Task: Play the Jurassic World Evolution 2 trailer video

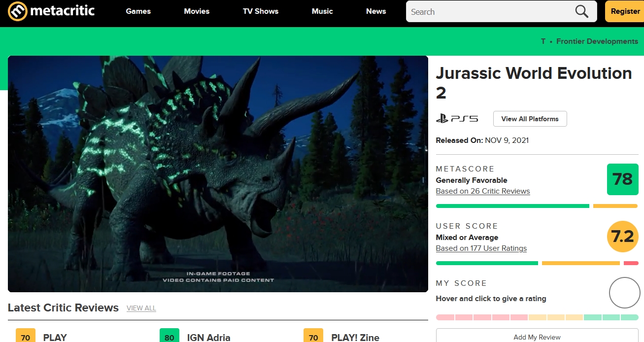Action: click(218, 174)
